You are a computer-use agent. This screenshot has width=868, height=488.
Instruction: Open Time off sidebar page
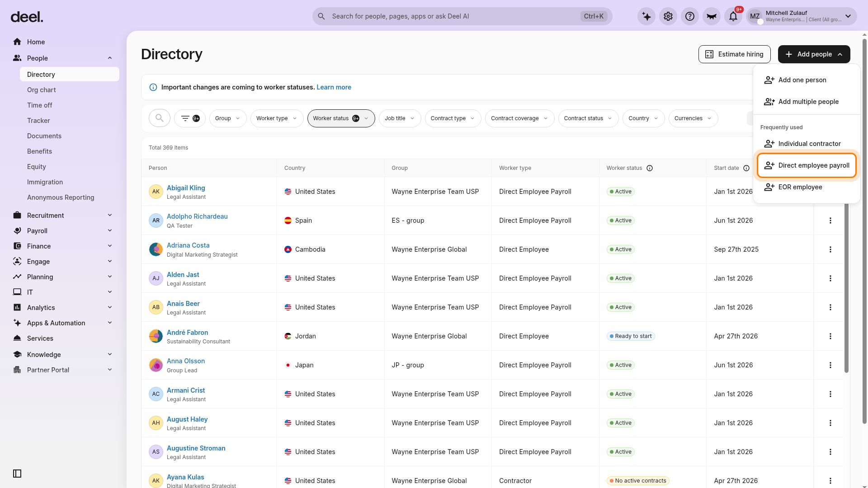[x=40, y=105]
